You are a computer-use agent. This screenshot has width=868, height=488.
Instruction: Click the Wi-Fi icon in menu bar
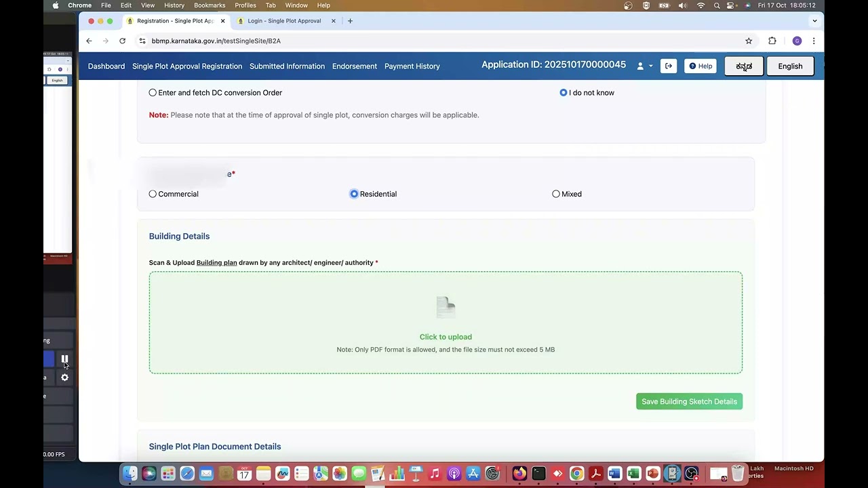click(x=701, y=5)
